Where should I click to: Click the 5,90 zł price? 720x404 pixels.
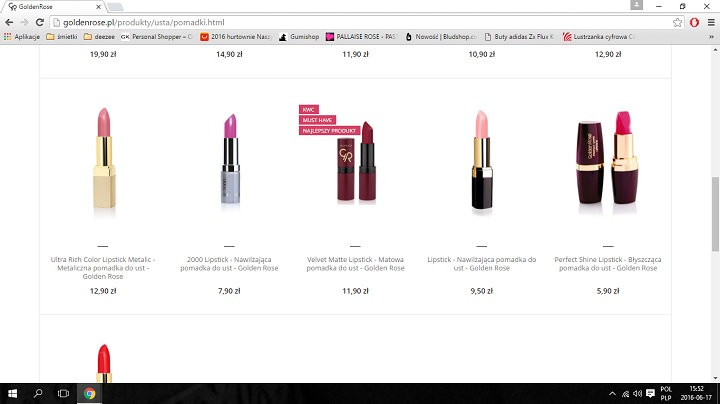tap(608, 291)
